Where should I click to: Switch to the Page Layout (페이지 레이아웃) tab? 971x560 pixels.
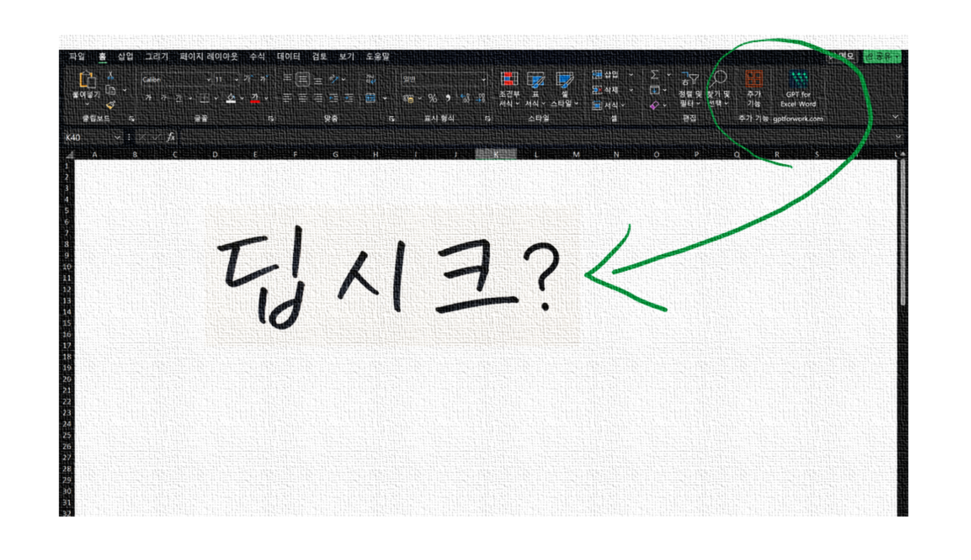click(209, 57)
